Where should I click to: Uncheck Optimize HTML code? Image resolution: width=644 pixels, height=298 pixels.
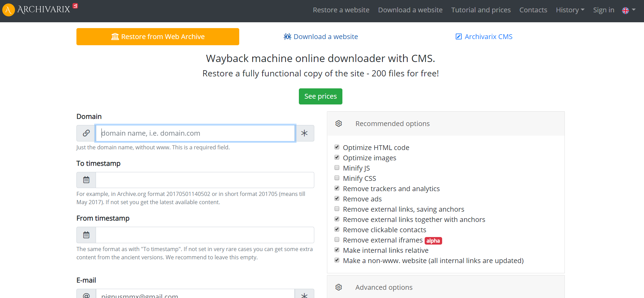[337, 147]
